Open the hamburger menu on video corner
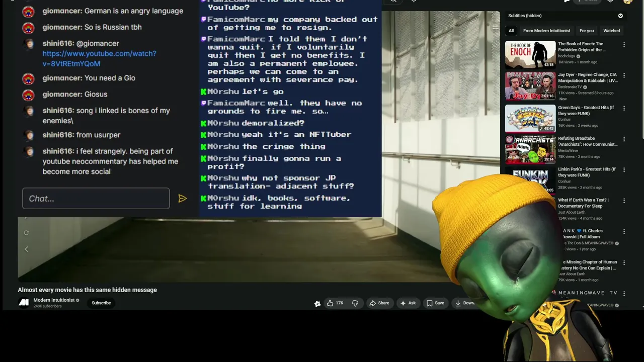 coord(495,27)
